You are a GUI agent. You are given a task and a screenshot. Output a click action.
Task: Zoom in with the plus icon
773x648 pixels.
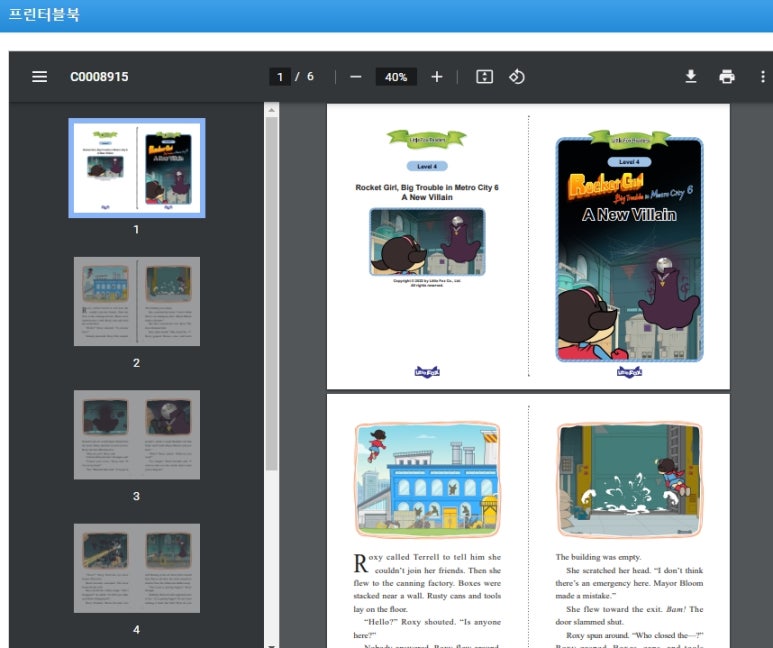click(437, 77)
